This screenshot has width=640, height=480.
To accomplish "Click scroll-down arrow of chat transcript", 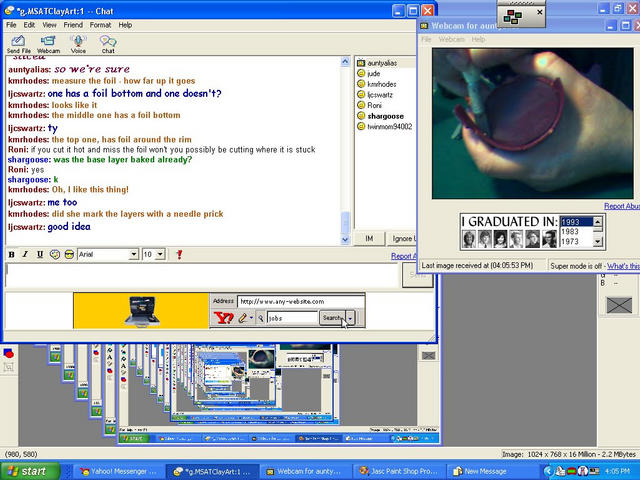I will pos(345,240).
